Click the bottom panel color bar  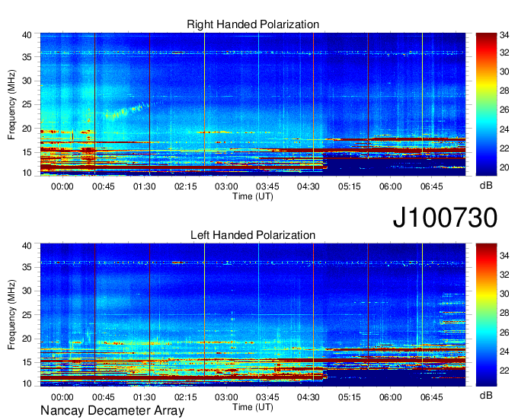(x=486, y=315)
